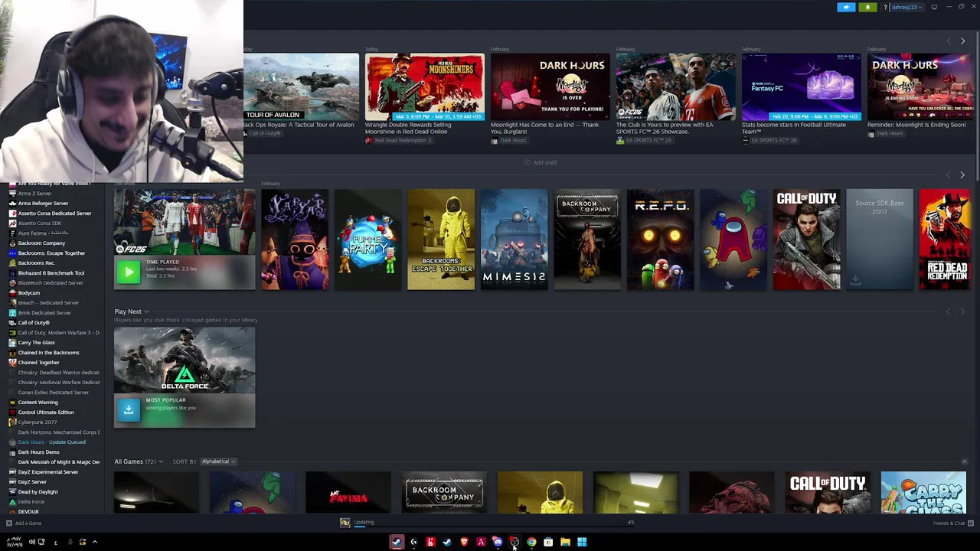The height and width of the screenshot is (551, 980).
Task: Open the green notifications bell
Action: pos(867,7)
